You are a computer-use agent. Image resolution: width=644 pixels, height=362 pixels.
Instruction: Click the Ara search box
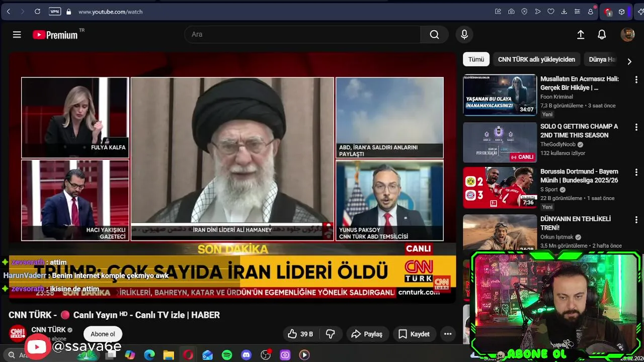(x=302, y=34)
